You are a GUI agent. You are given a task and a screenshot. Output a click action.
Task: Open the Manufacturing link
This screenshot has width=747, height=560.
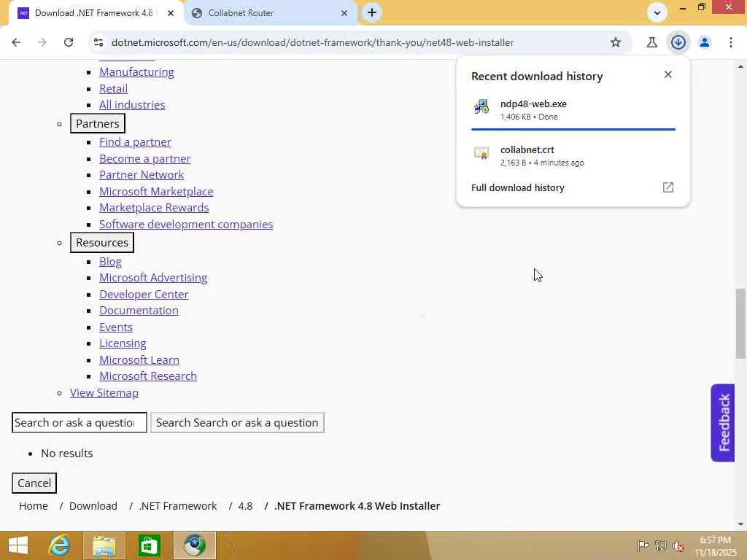point(136,72)
